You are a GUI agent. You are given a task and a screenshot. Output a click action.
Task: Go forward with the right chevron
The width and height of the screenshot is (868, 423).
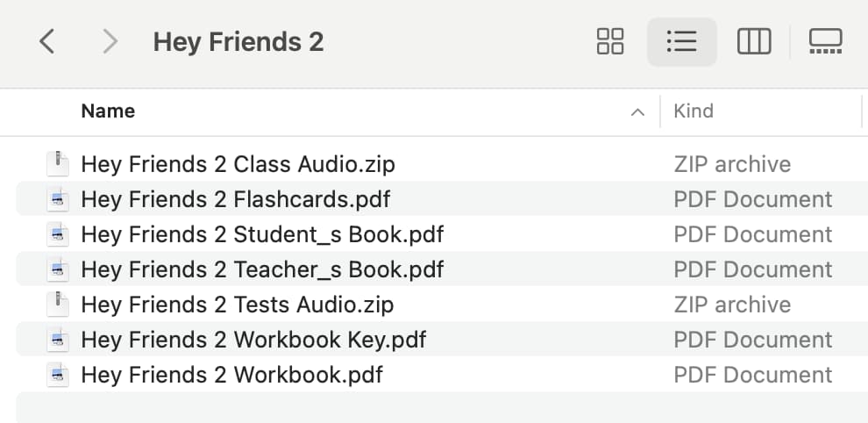(x=110, y=41)
